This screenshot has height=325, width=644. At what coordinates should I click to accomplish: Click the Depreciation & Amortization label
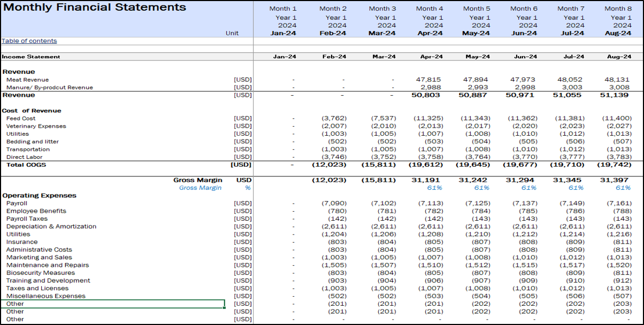pyautogui.click(x=51, y=227)
